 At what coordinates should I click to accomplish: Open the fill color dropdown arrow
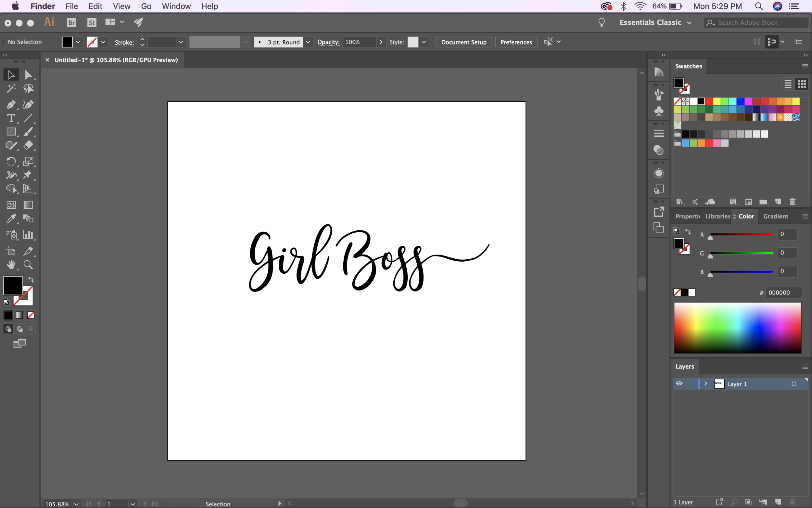(78, 42)
